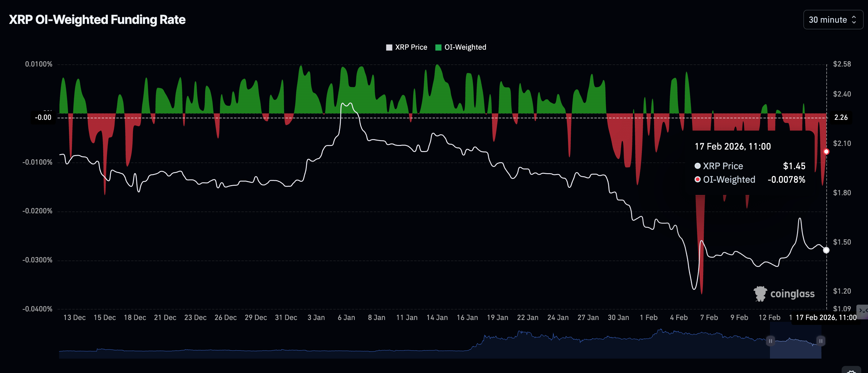Click the white XRP Price bullet in tooltip
The image size is (868, 373).
click(x=698, y=166)
